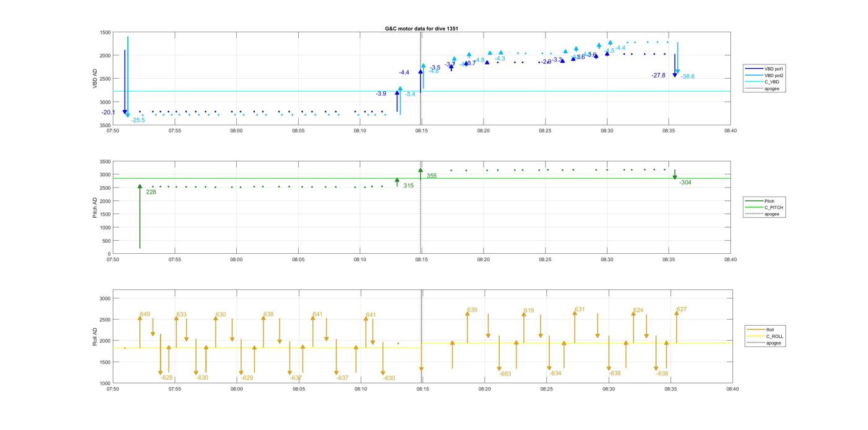Image resolution: width=868 pixels, height=430 pixels.
Task: Select the -25.5 VBD pot2 label
Action: (x=138, y=120)
